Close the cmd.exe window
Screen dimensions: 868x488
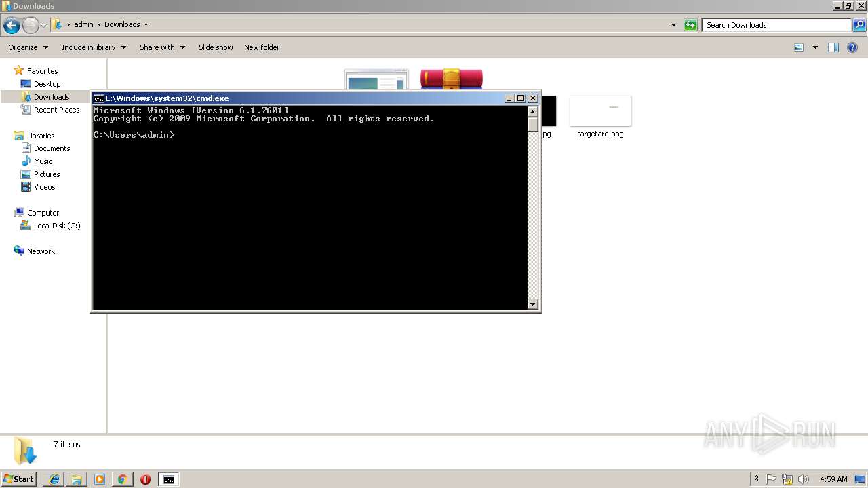click(x=533, y=98)
